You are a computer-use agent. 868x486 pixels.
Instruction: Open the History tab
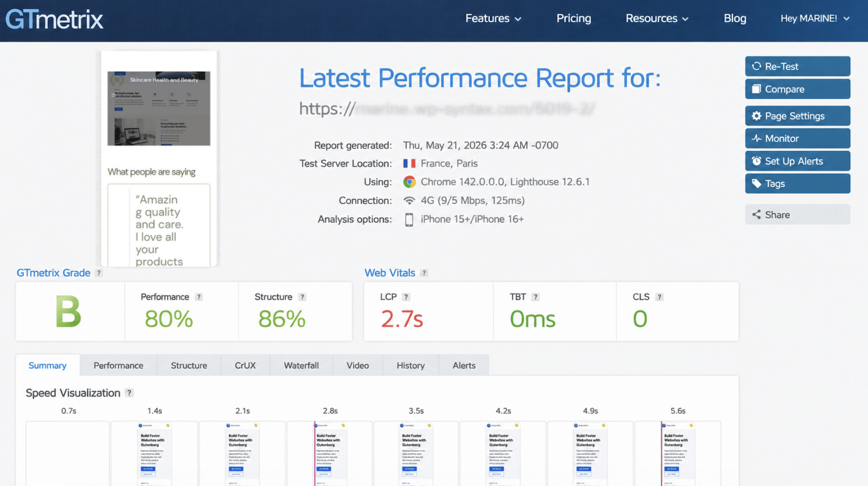pos(411,365)
